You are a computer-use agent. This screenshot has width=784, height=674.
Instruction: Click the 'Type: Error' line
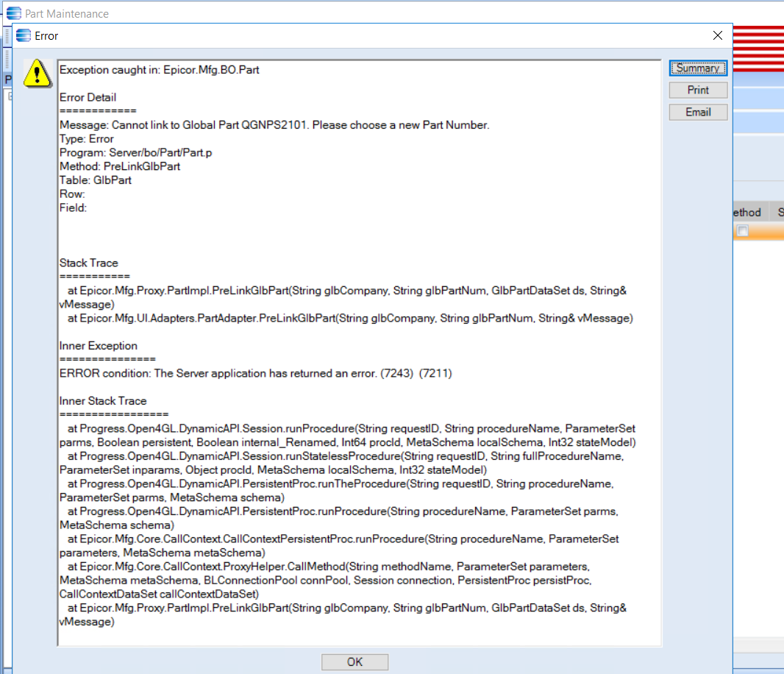(87, 138)
